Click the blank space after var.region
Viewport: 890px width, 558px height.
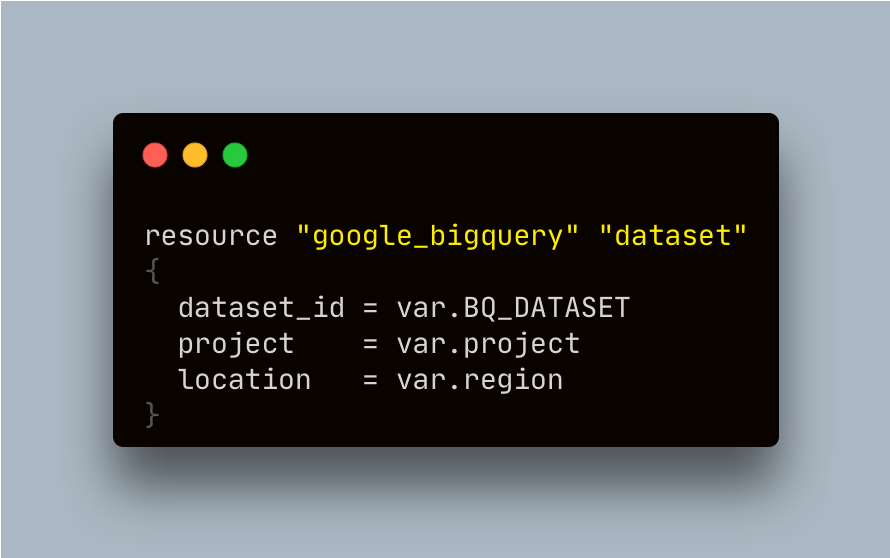tap(670, 380)
